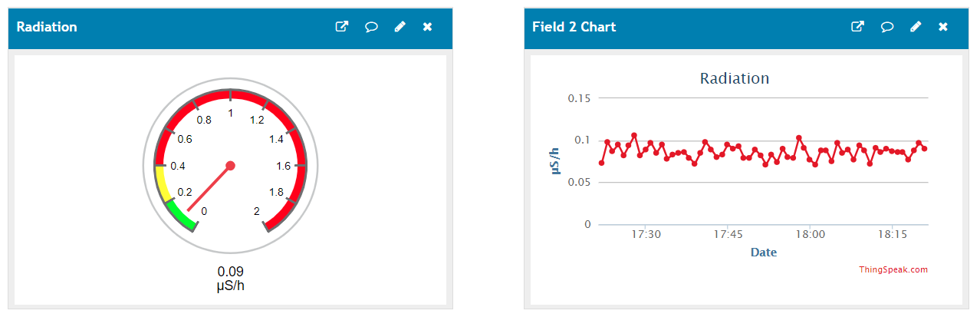Edit the Radiation gauge widget
Image resolution: width=980 pixels, height=317 pixels.
tap(400, 27)
